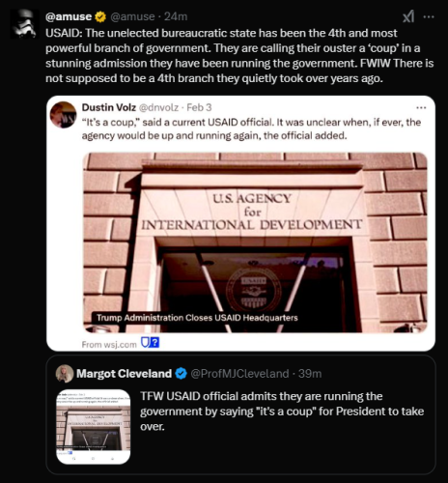Open the @ProfMJCleveland handle link
The width and height of the screenshot is (448, 483).
tap(239, 374)
